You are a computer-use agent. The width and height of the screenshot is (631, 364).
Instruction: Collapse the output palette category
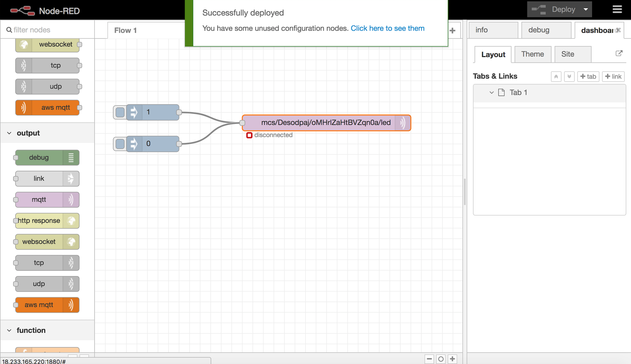pos(47,133)
